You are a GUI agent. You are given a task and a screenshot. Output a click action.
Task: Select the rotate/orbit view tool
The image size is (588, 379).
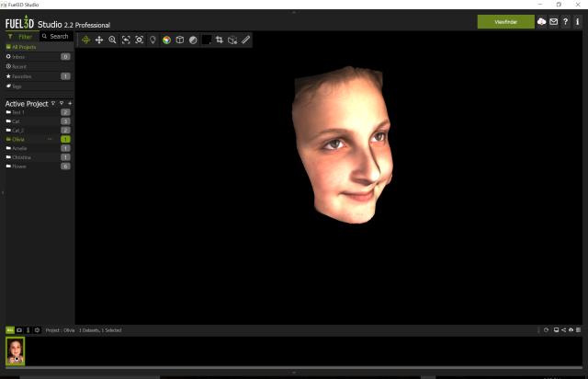(x=85, y=40)
